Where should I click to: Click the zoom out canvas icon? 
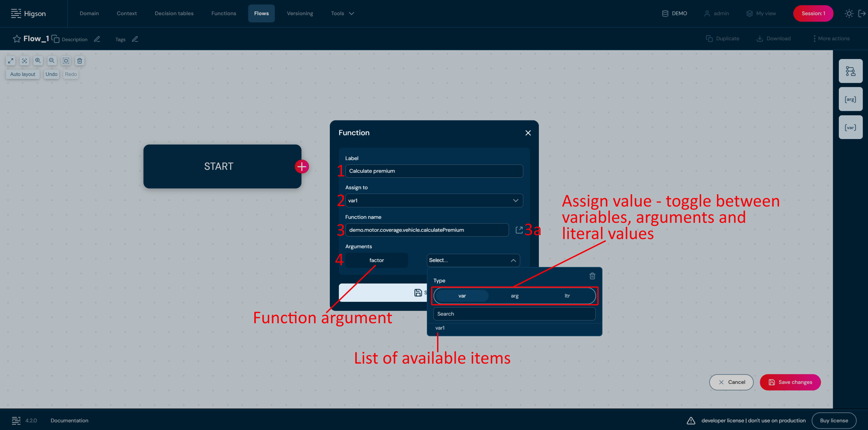(52, 61)
